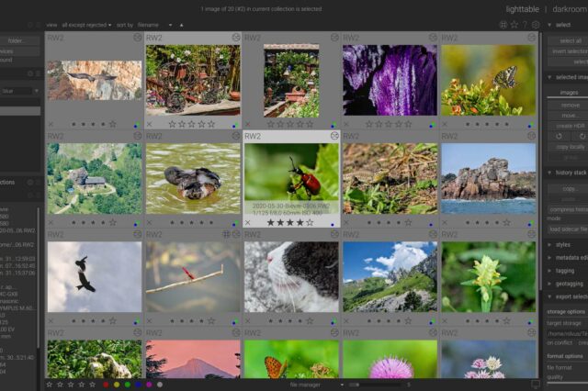Click the help question mark icon
This screenshot has width=588, height=391.
525,25
